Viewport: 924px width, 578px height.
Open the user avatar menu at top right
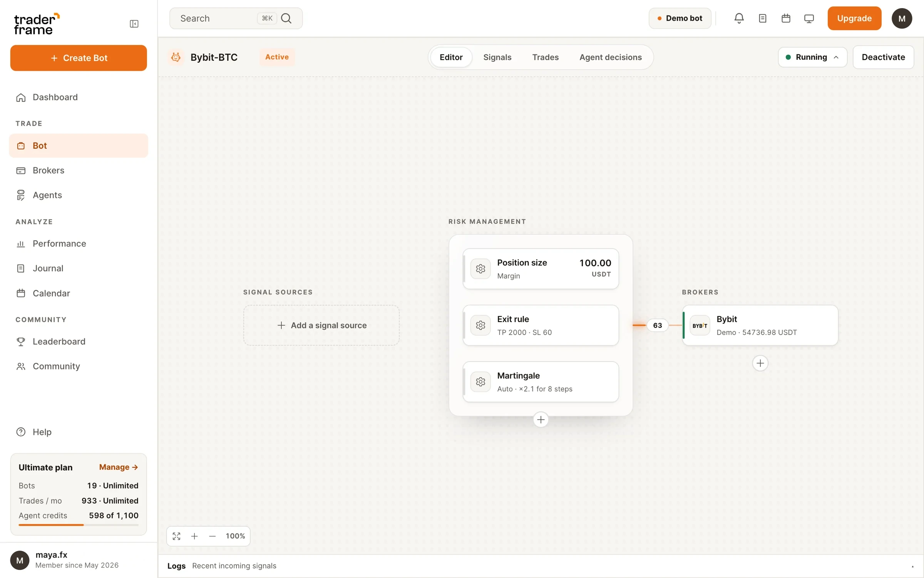point(902,18)
